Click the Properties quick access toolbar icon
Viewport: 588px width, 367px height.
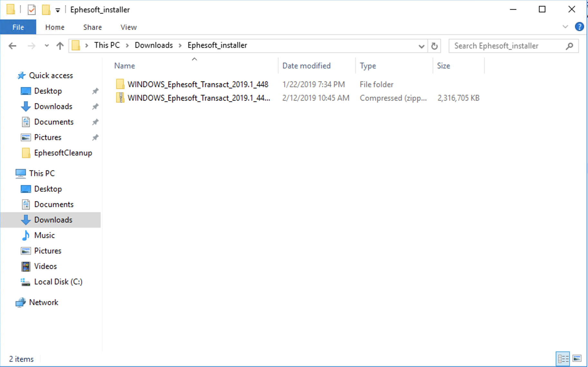[32, 10]
